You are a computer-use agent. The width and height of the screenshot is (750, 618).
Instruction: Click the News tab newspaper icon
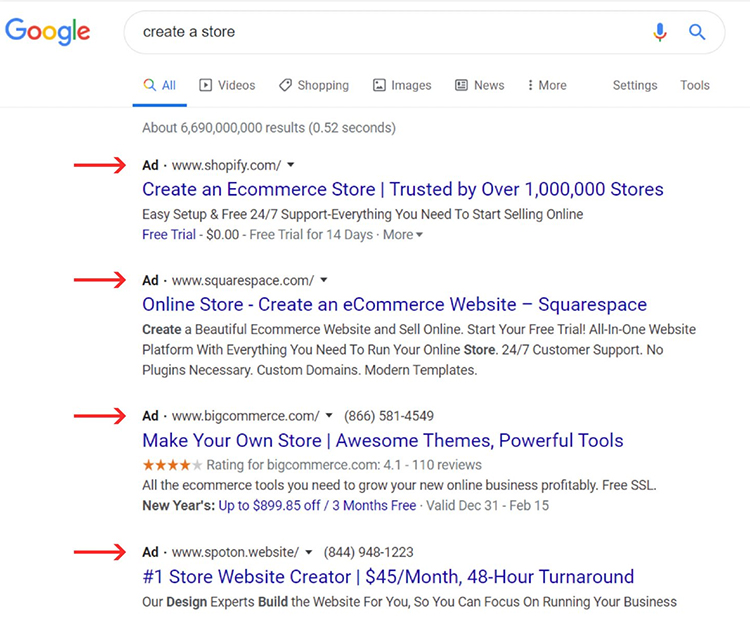[x=461, y=85]
